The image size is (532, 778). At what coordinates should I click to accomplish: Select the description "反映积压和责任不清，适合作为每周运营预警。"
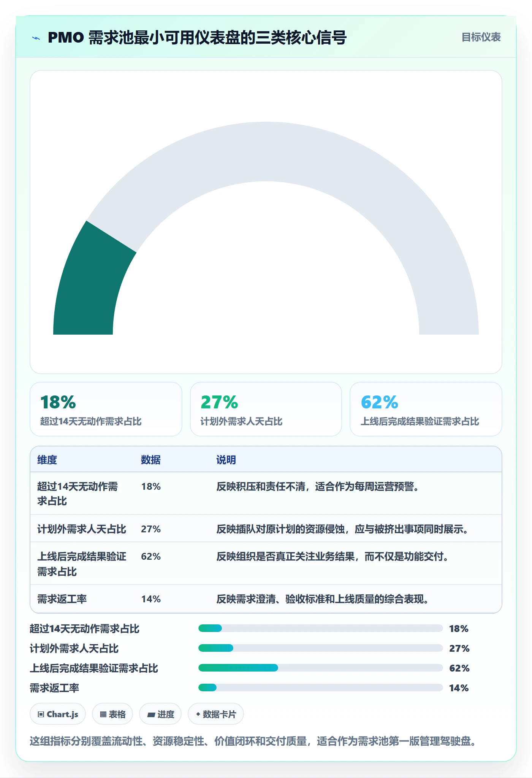coord(318,486)
